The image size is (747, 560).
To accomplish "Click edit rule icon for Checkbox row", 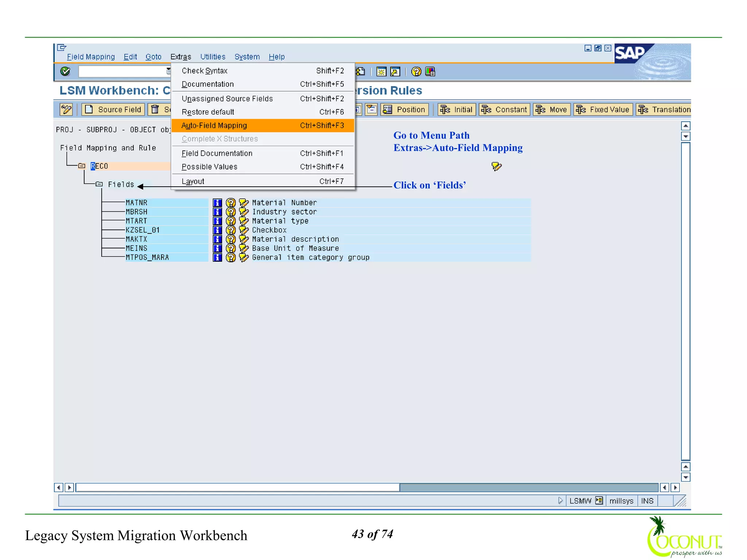I will (x=244, y=230).
